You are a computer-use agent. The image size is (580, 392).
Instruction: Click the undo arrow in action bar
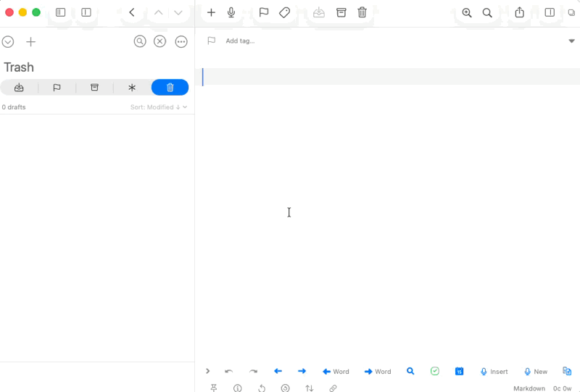coord(229,372)
